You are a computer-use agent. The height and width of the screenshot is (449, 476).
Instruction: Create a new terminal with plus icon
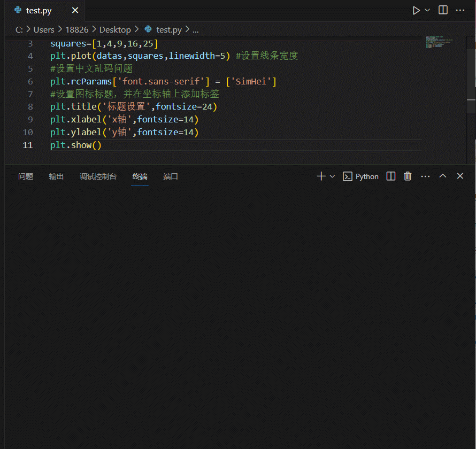(321, 176)
